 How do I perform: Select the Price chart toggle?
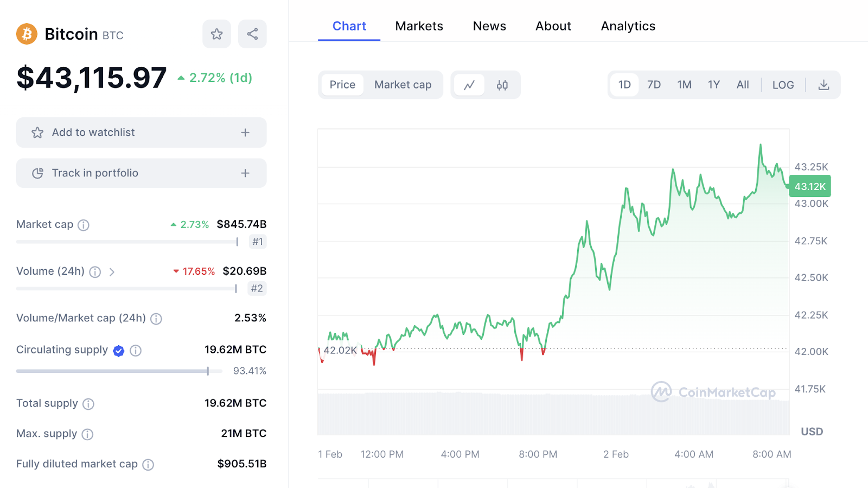(342, 85)
